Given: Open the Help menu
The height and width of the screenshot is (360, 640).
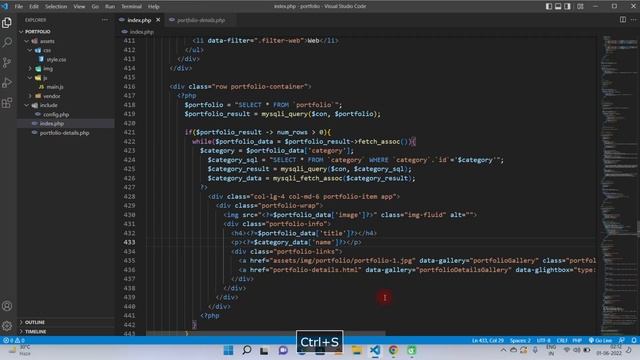Looking at the screenshot, I should coord(153,6).
